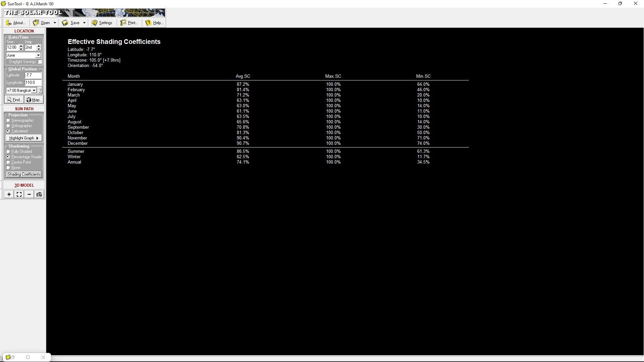This screenshot has width=644, height=362.
Task: Open the timezone dropdown +7:00 Bangkok
Action: [34, 90]
